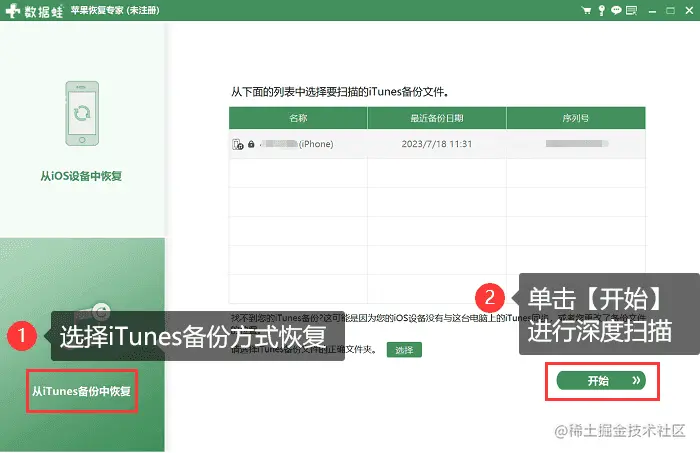700x453 pixels.
Task: Minimize the recovery app window
Action: tap(652, 11)
